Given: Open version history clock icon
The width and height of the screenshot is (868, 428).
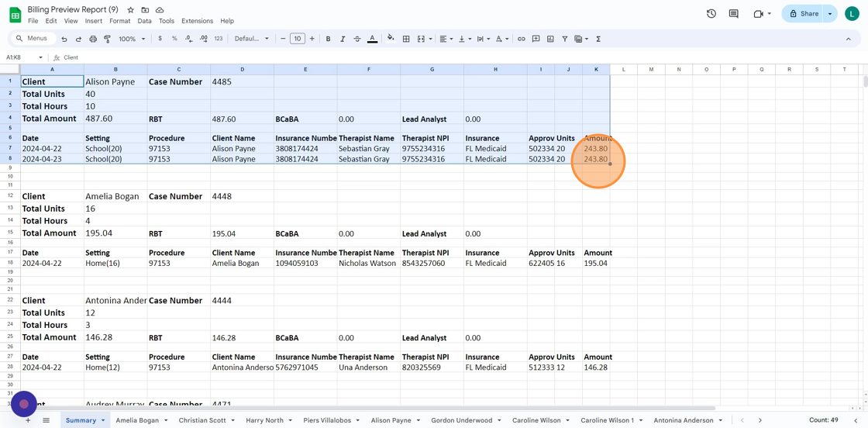Looking at the screenshot, I should pos(711,14).
